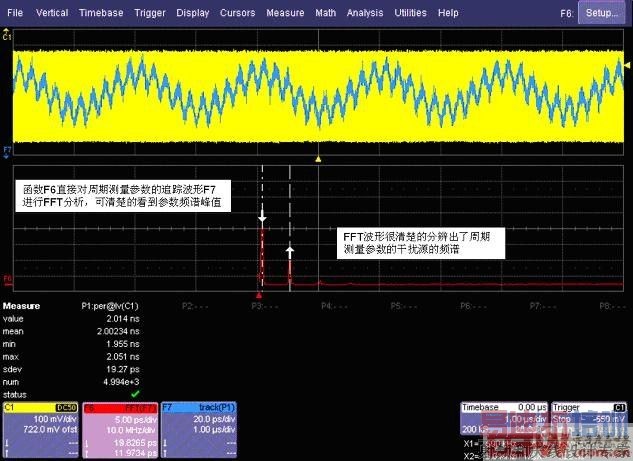Click the max reading 2.051 ns
This screenshot has width=633, height=461.
pyautogui.click(x=123, y=357)
